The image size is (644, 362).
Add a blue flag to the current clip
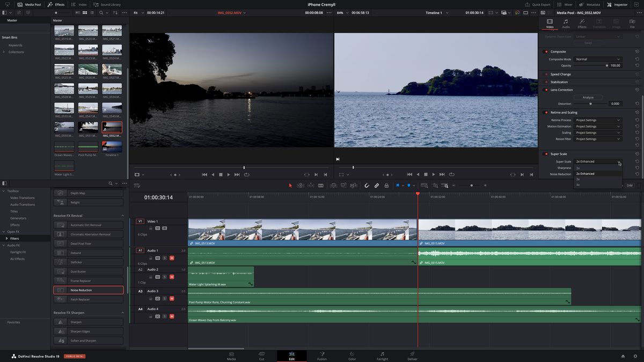pos(397,185)
